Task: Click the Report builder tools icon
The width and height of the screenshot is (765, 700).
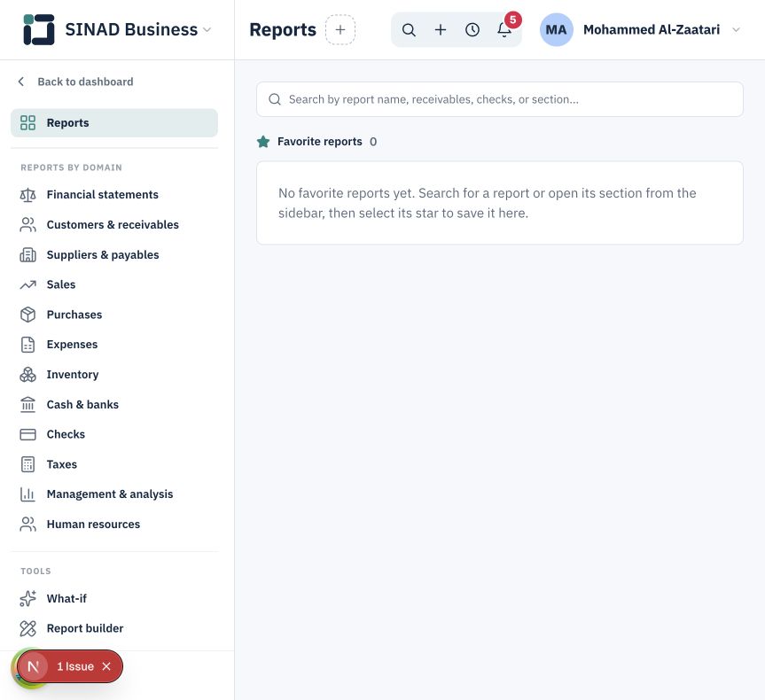Action: (27, 628)
